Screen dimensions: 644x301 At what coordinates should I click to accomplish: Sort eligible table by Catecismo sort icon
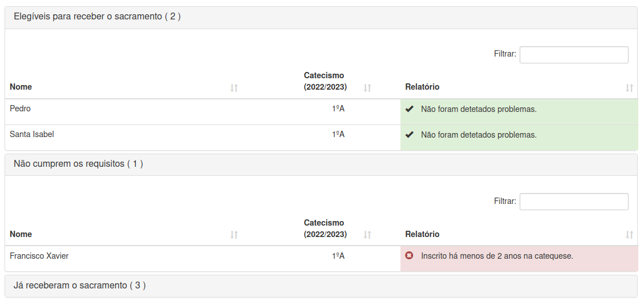tap(367, 88)
